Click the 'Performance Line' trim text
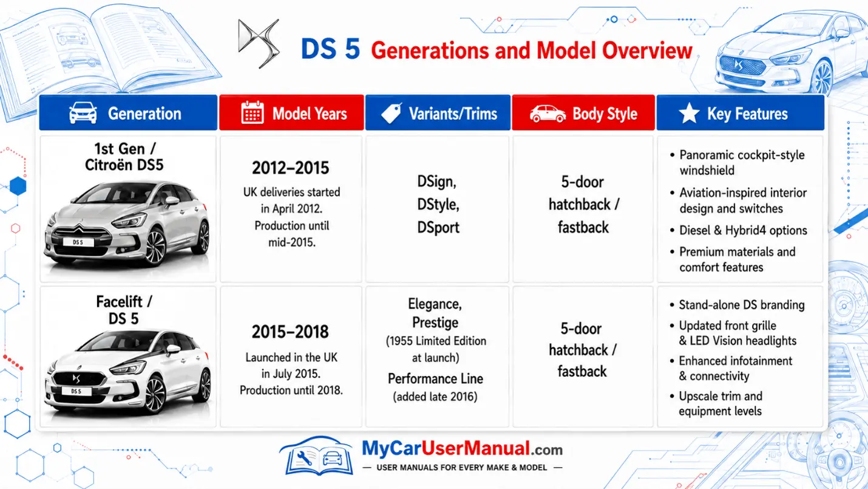 (436, 378)
